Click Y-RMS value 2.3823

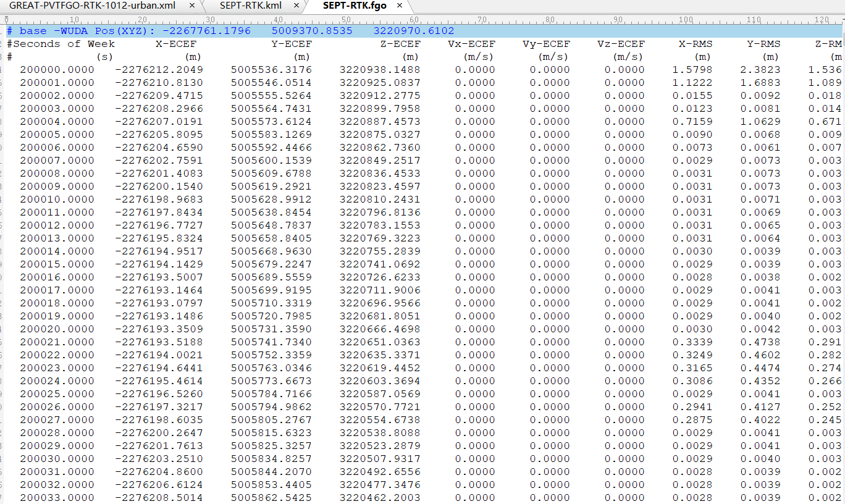coord(760,70)
